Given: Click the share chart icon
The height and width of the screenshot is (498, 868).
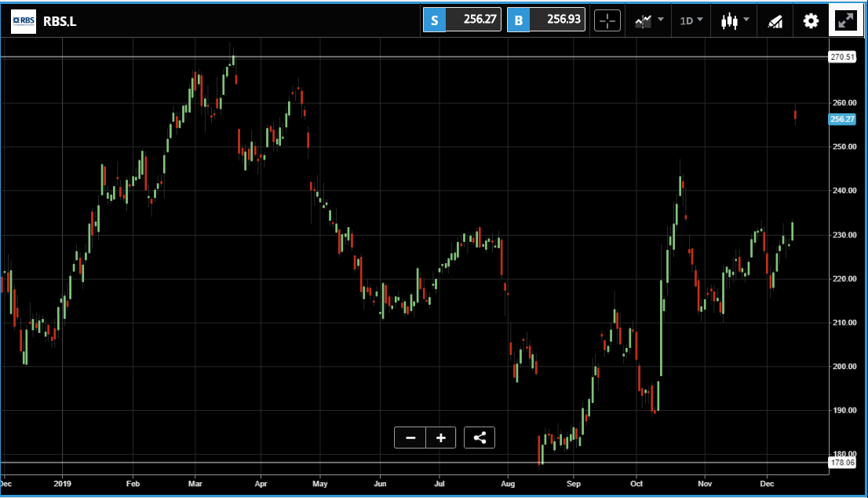Looking at the screenshot, I should (480, 438).
